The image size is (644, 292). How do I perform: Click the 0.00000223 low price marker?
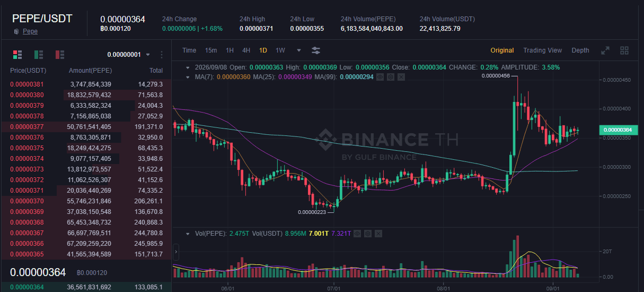(x=312, y=212)
